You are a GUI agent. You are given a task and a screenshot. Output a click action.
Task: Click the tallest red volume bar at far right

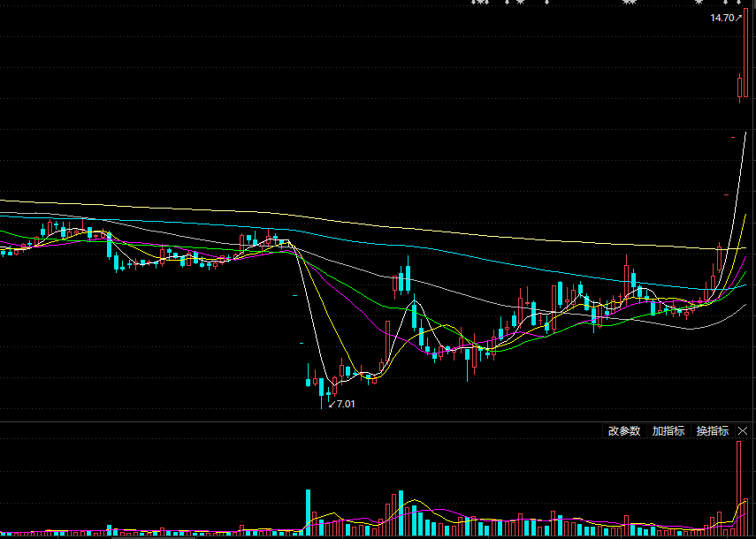click(739, 486)
